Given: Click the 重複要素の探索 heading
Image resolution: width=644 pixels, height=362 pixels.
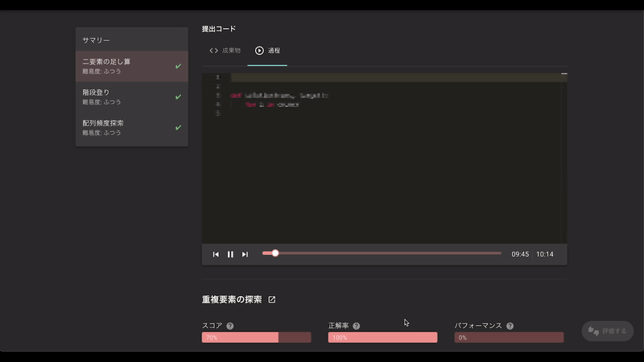Looking at the screenshot, I should click(232, 299).
